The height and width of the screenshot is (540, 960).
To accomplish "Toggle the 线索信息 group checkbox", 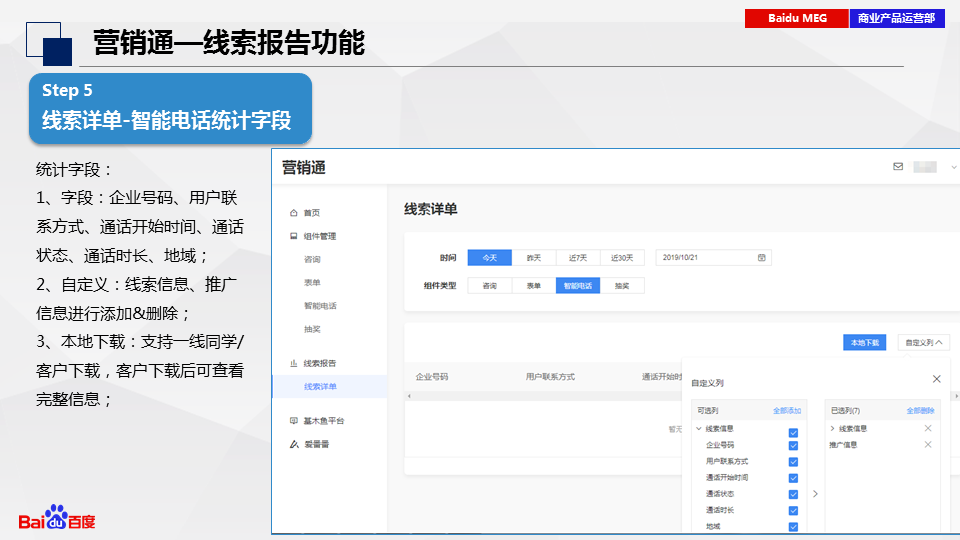I will (x=793, y=433).
